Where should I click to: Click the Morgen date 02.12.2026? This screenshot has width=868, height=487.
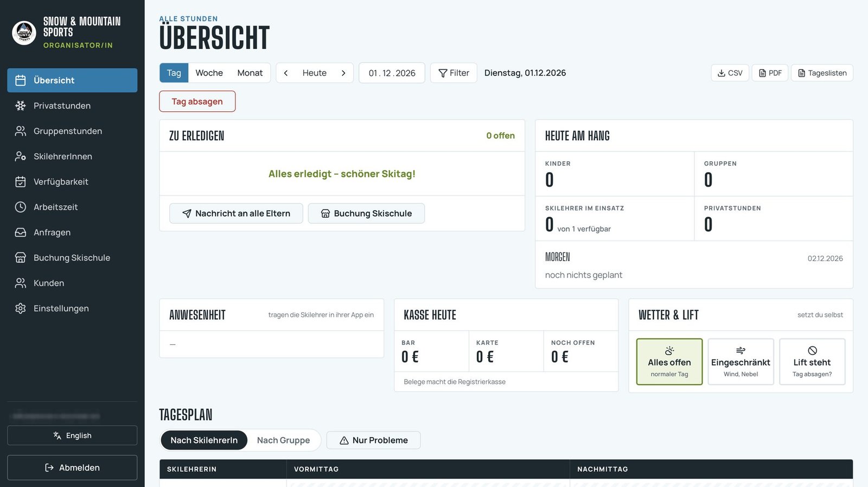coord(825,258)
